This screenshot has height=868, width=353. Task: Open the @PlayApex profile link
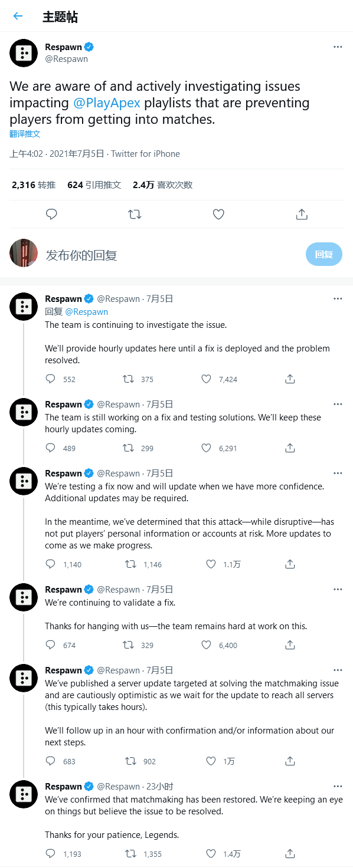pyautogui.click(x=107, y=103)
